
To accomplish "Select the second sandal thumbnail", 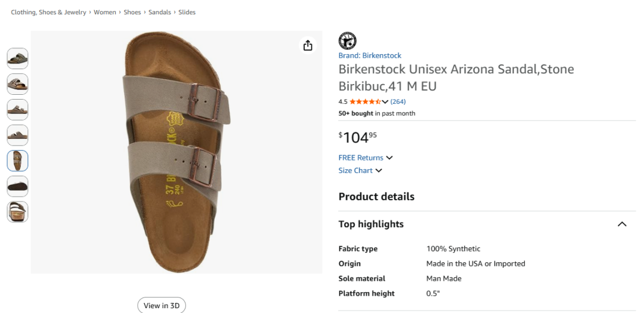I will pos(18,84).
